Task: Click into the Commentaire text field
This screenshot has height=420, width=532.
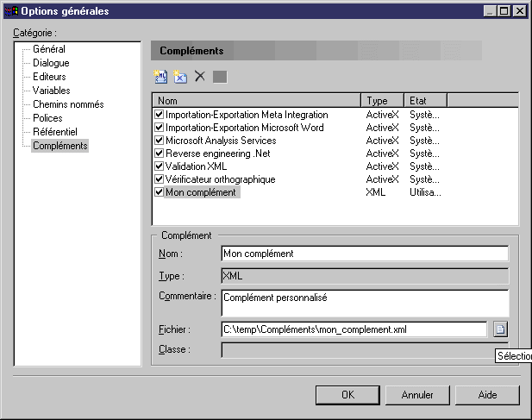Action: click(x=364, y=303)
